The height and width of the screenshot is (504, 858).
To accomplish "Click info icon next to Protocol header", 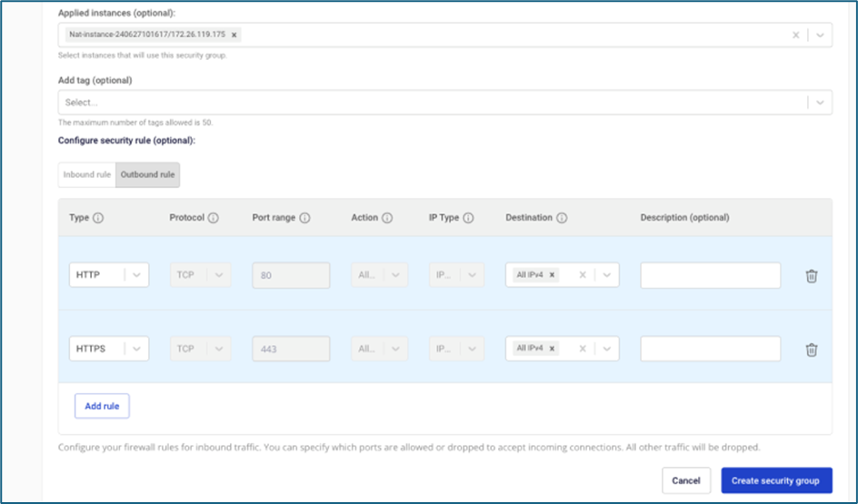I will click(x=213, y=218).
